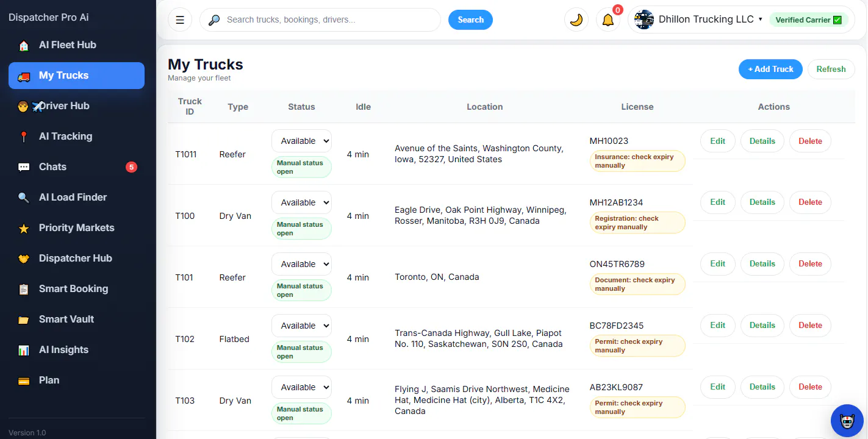Open status dropdown for truck T101

pyautogui.click(x=301, y=264)
